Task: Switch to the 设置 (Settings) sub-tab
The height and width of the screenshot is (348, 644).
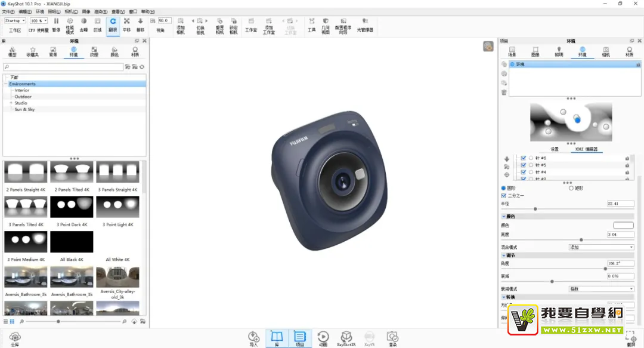Action: (555, 149)
